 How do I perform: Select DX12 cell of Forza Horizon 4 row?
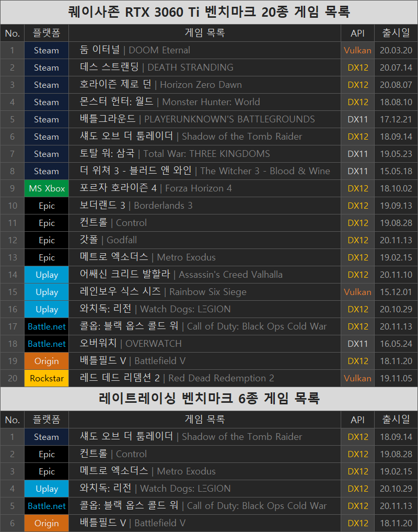click(357, 188)
